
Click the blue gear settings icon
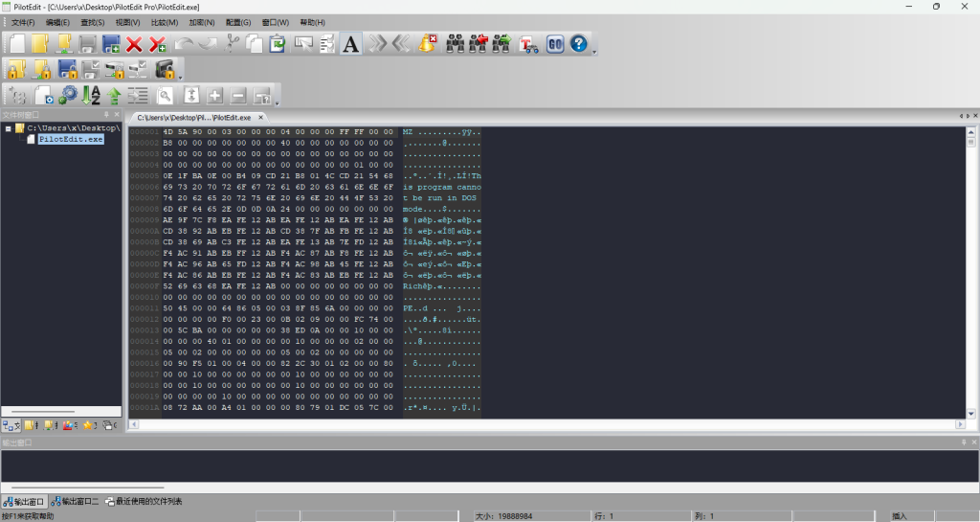coord(68,95)
